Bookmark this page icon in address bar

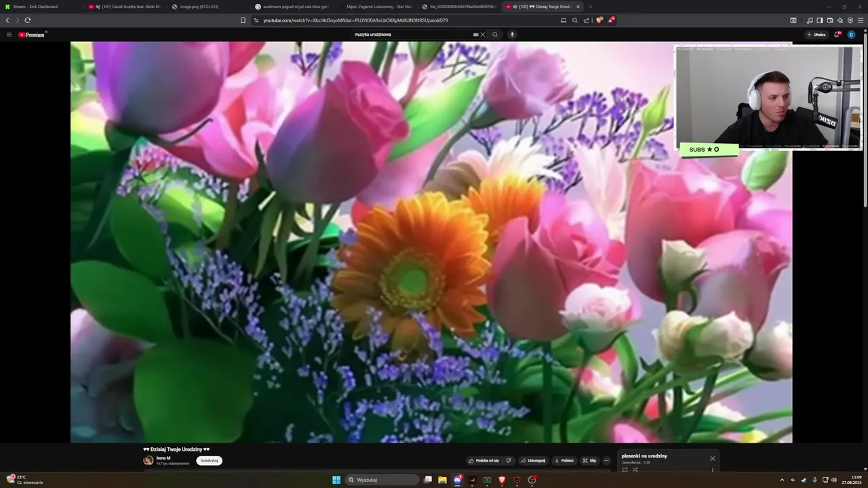point(243,20)
